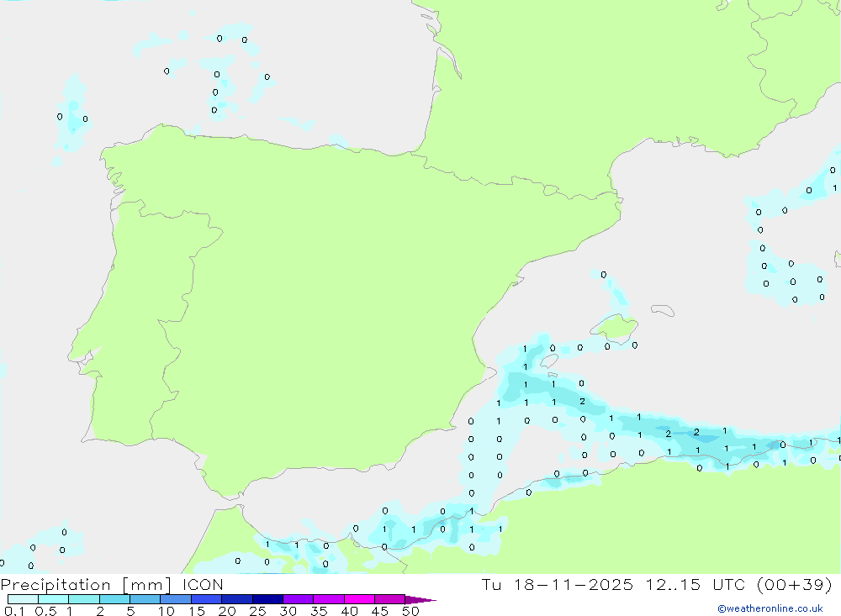Select the 35–40 mm violet legend segment
Screen dimensions: 841x616
pyautogui.click(x=329, y=599)
